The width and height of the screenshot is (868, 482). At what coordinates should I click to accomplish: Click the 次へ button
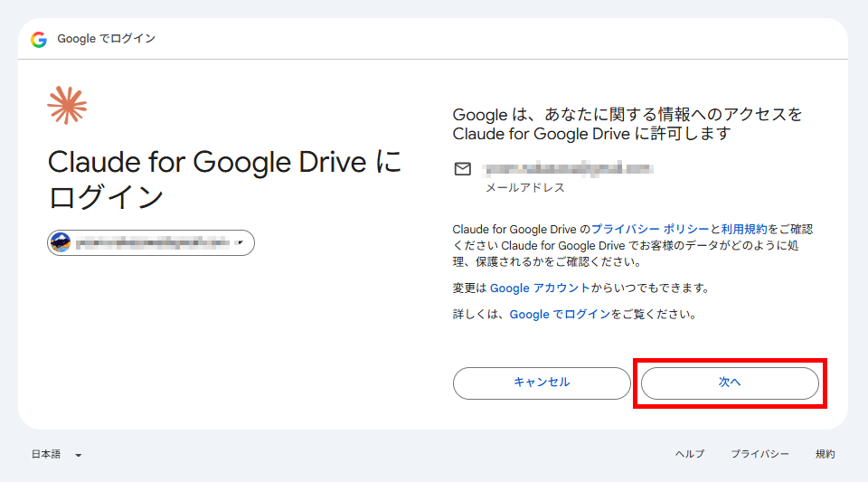pos(730,383)
